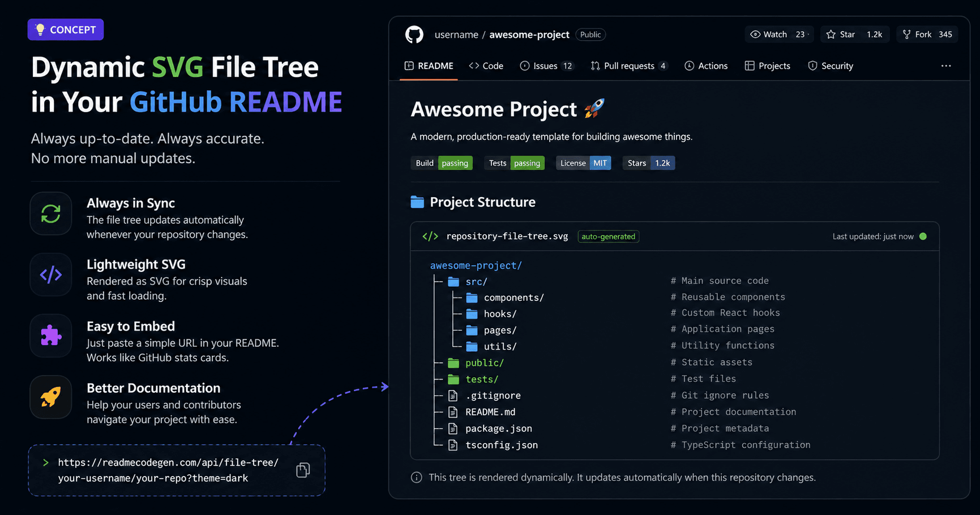Screen dimensions: 980x515
Task: Click the Tests passing badge
Action: (x=514, y=163)
